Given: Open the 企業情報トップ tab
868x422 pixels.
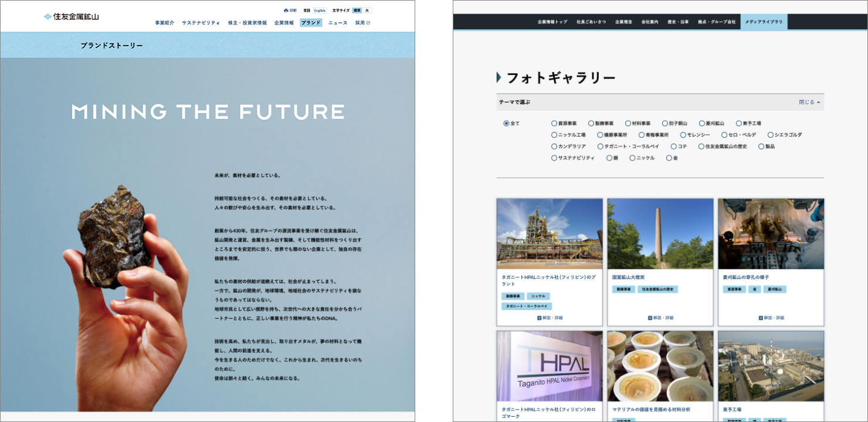Looking at the screenshot, I should 552,22.
